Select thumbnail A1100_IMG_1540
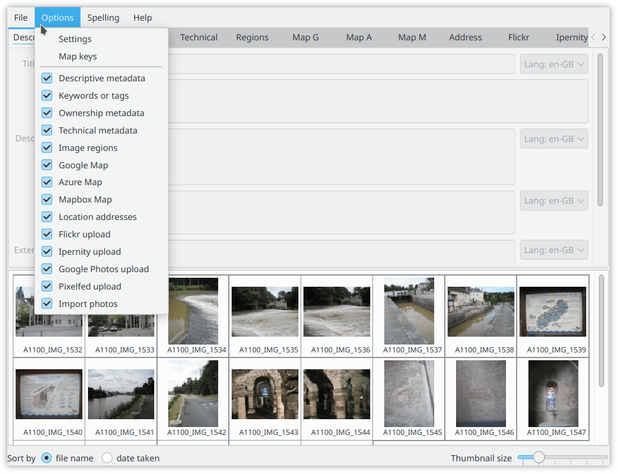 pyautogui.click(x=49, y=399)
